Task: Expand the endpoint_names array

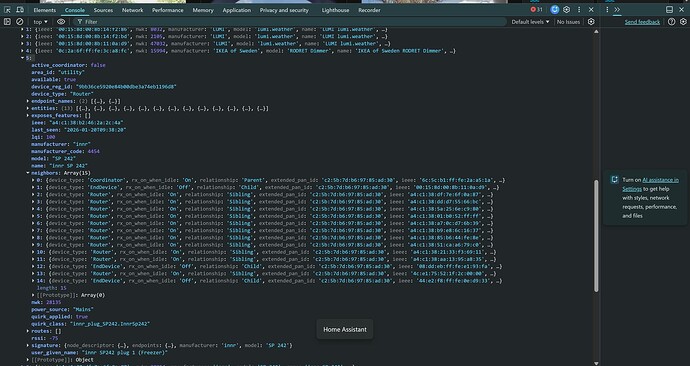Action: (28, 101)
